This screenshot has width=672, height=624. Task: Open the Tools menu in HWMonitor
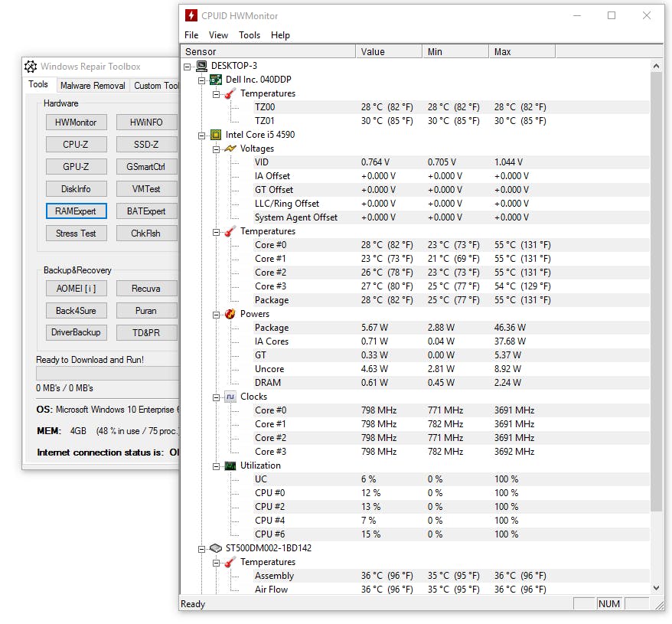(250, 35)
